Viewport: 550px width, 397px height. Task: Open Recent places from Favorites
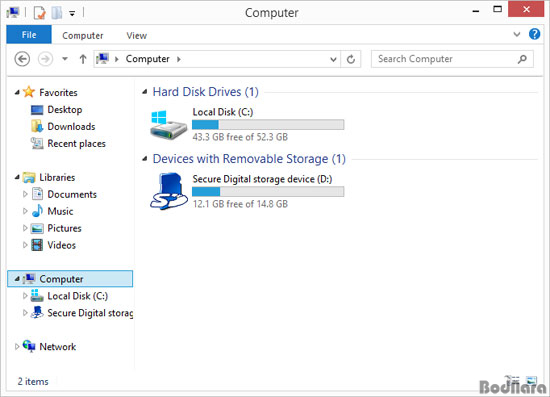pyautogui.click(x=76, y=144)
